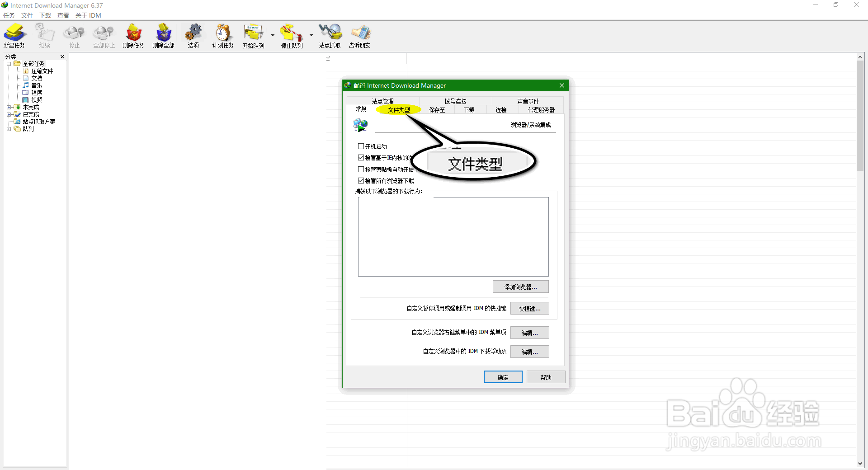Viewport: 868px width, 470px height.
Task: Click 编辑... for 右键菜单中的 IDM 菜单项
Action: pos(529,333)
